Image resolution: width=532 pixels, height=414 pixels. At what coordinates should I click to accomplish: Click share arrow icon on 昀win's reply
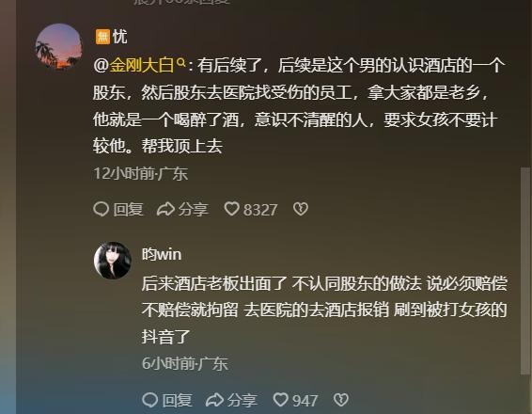pos(214,400)
